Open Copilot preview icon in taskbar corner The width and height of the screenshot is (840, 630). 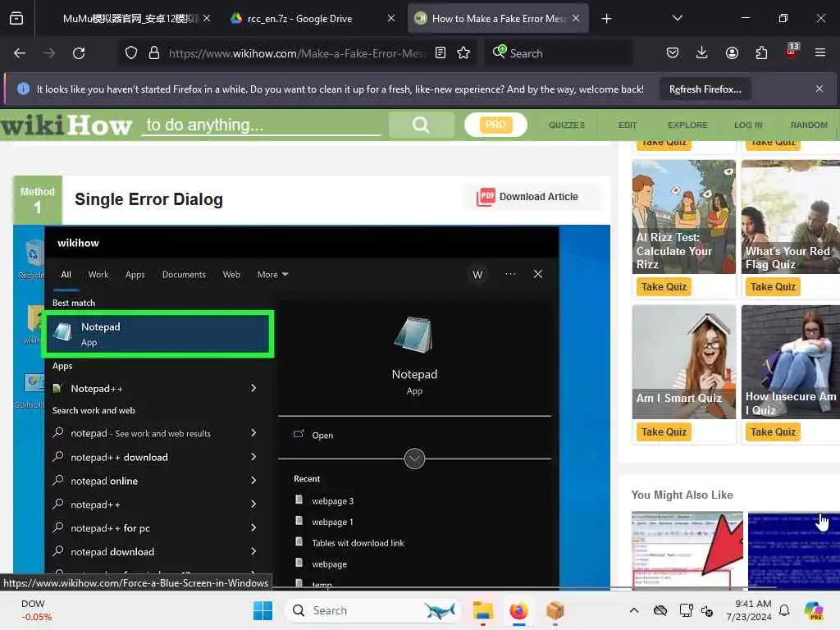point(814,610)
